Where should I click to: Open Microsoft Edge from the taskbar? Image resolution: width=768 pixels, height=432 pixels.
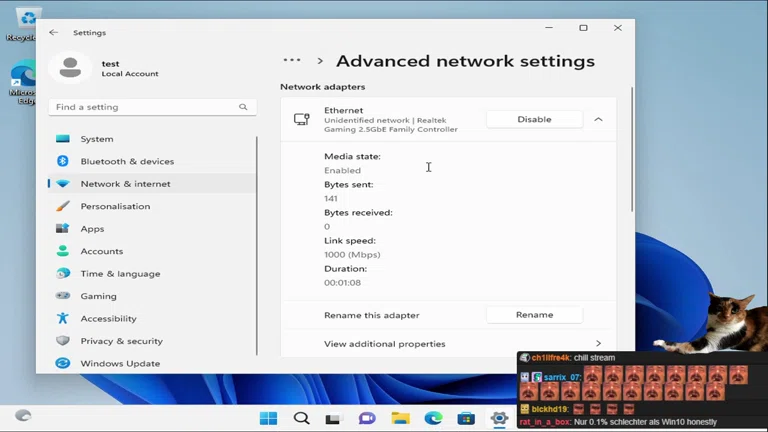pos(433,418)
